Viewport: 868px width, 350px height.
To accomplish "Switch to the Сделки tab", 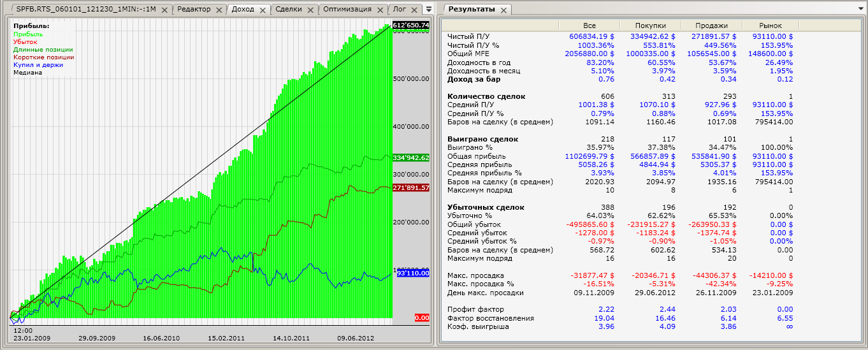I will [x=289, y=10].
